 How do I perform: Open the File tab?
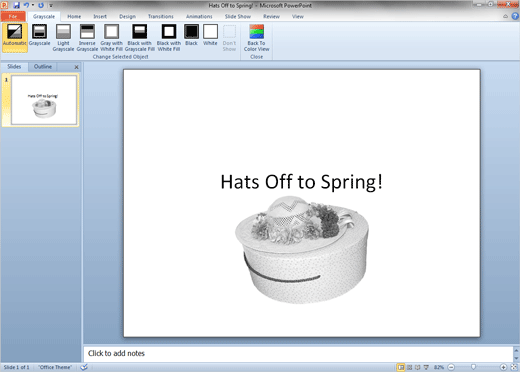click(x=13, y=16)
